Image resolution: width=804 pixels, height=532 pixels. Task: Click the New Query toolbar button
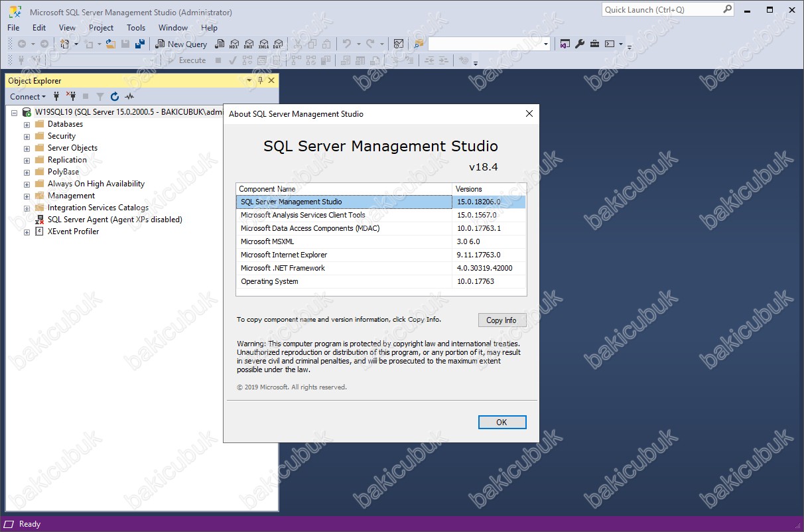(181, 44)
